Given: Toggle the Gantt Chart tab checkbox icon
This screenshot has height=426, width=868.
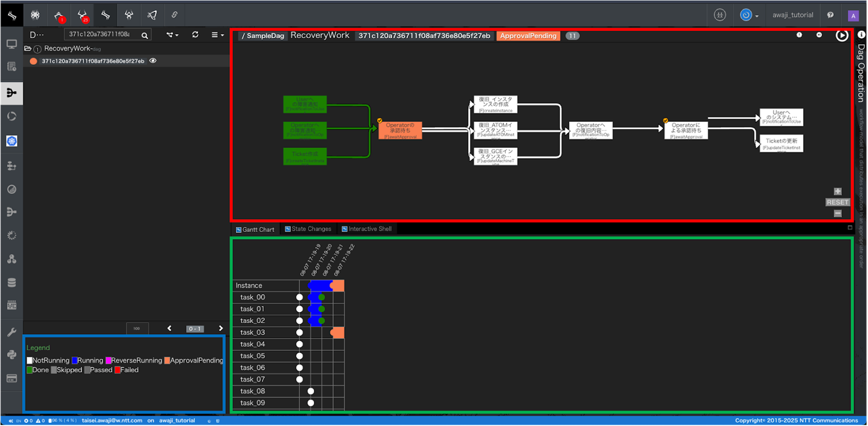Looking at the screenshot, I should (x=239, y=230).
